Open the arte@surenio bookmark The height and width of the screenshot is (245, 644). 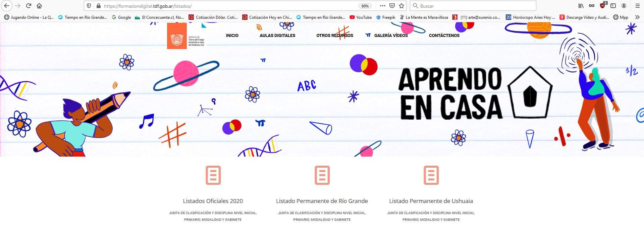click(476, 17)
